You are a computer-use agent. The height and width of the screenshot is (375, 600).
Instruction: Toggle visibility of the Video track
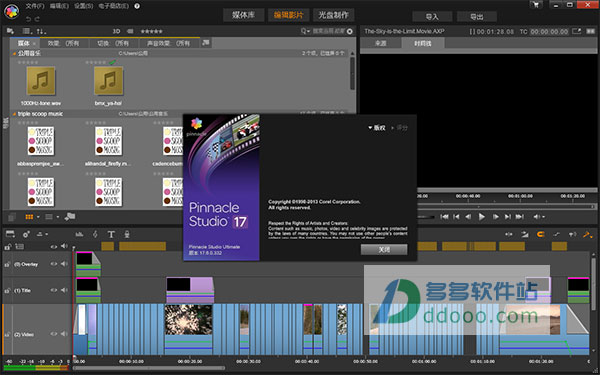click(54, 334)
